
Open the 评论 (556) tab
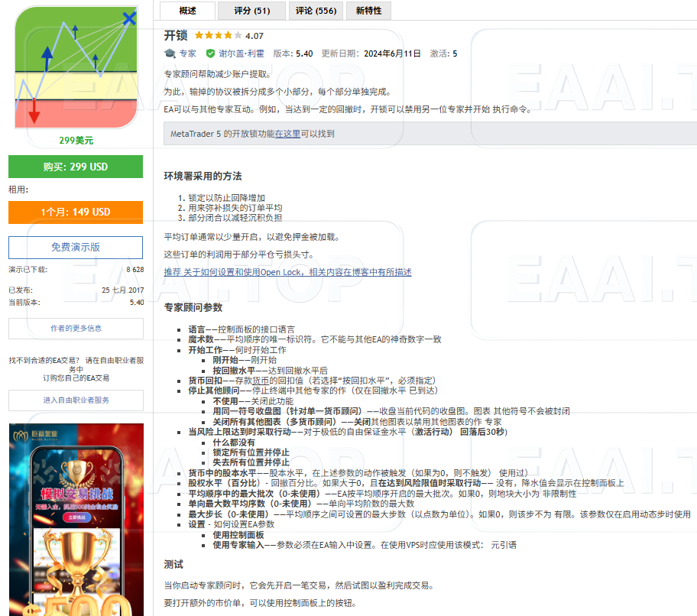316,11
